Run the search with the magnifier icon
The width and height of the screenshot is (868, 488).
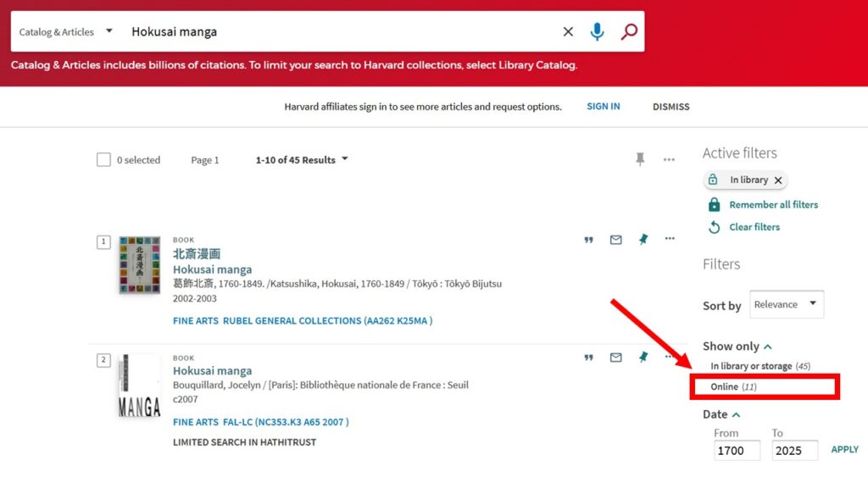click(629, 32)
